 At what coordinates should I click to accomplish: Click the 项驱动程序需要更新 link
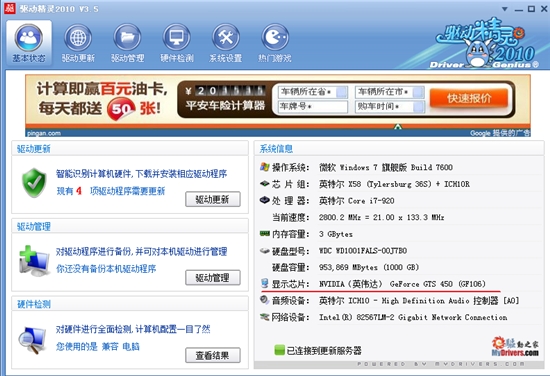127,191
